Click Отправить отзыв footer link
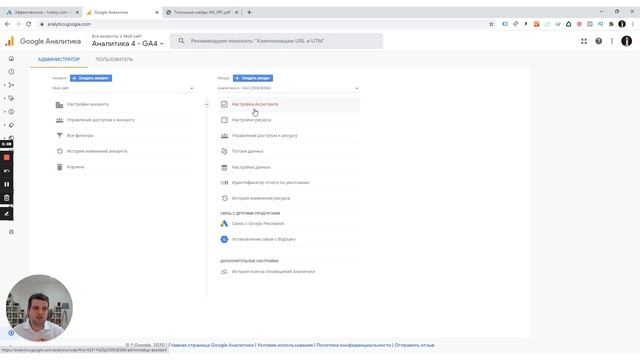Viewport: 640px width, 360px height. pyautogui.click(x=414, y=345)
